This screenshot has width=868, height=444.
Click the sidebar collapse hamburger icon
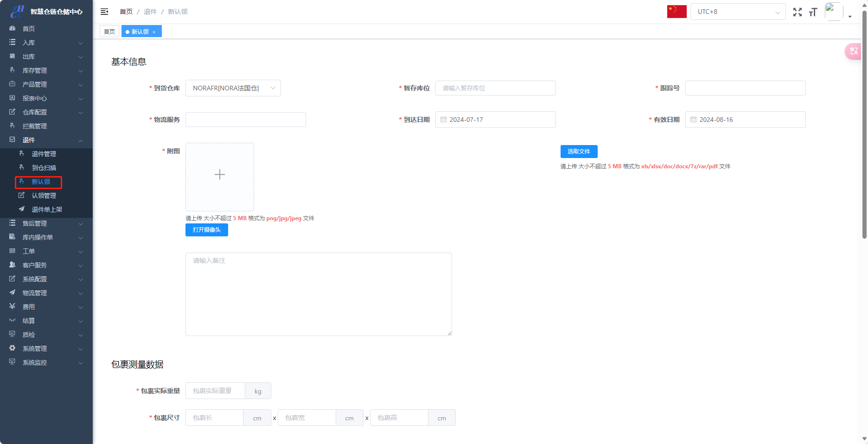pyautogui.click(x=104, y=12)
